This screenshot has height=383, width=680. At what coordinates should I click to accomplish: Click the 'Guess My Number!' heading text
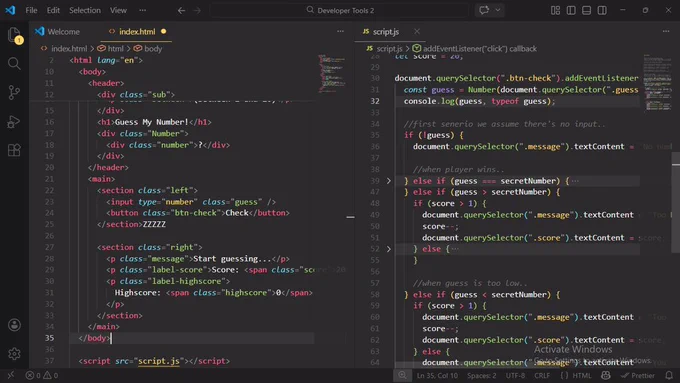[x=152, y=122]
